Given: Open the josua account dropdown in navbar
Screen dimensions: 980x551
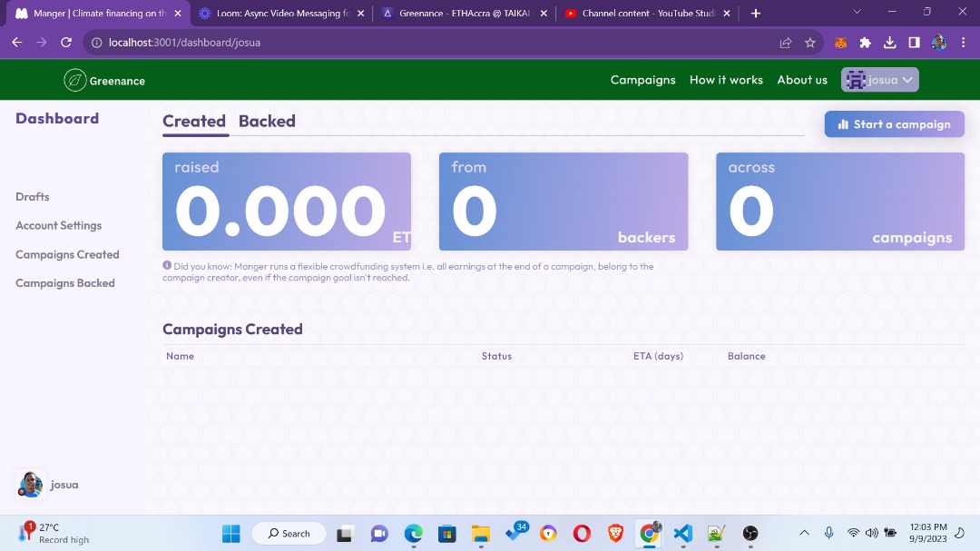Looking at the screenshot, I should tap(879, 80).
